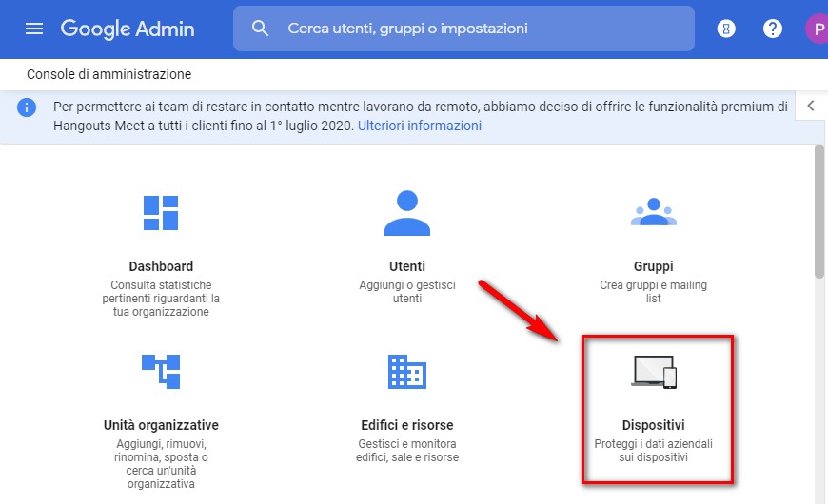Open the Dashboard title link
Screen dimensions: 828x504
click(161, 266)
